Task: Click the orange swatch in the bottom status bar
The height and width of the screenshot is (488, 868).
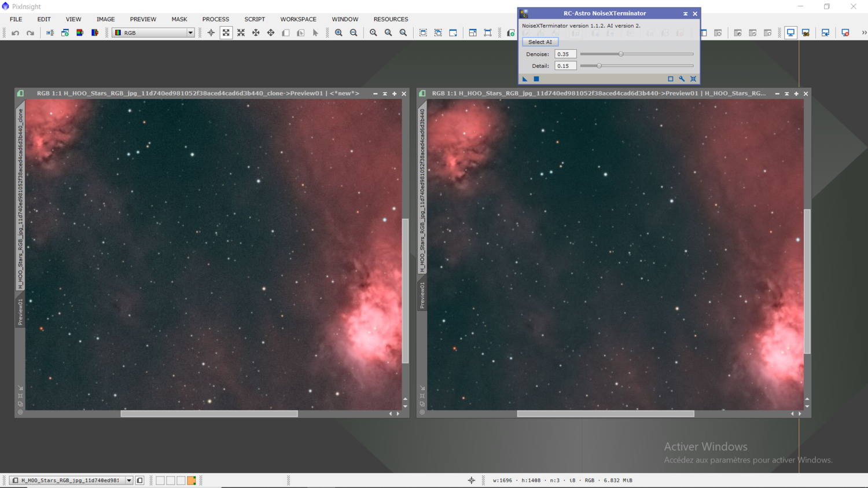Action: click(192, 480)
